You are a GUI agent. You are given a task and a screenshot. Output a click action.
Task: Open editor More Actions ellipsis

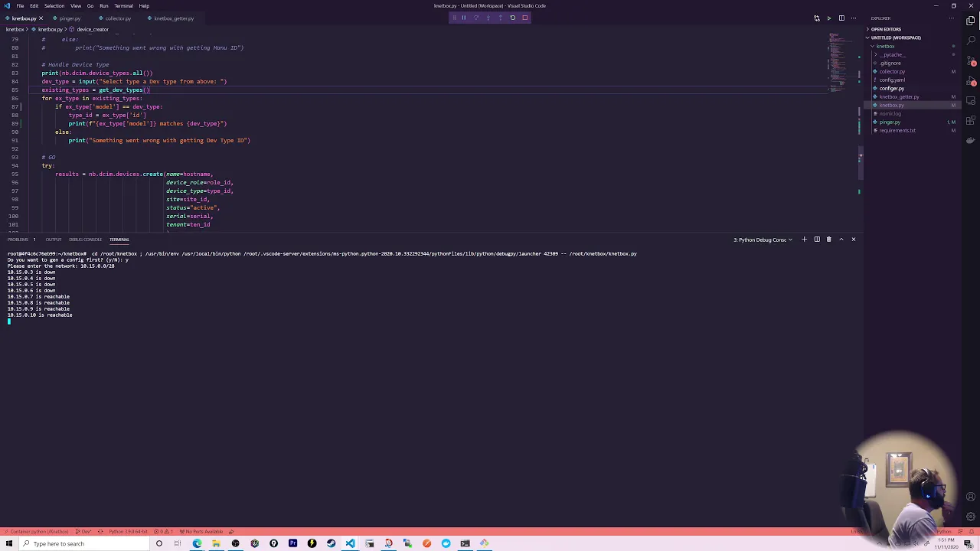pyautogui.click(x=854, y=18)
